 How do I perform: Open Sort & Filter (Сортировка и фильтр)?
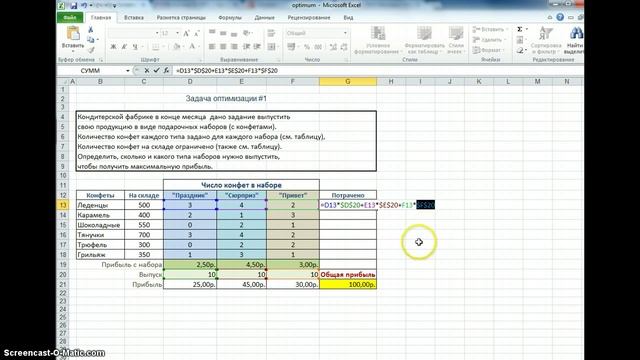546,40
